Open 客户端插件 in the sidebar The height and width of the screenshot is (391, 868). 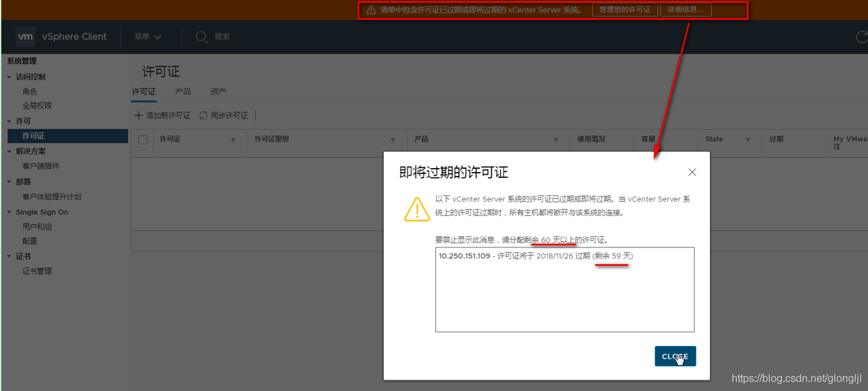point(41,166)
